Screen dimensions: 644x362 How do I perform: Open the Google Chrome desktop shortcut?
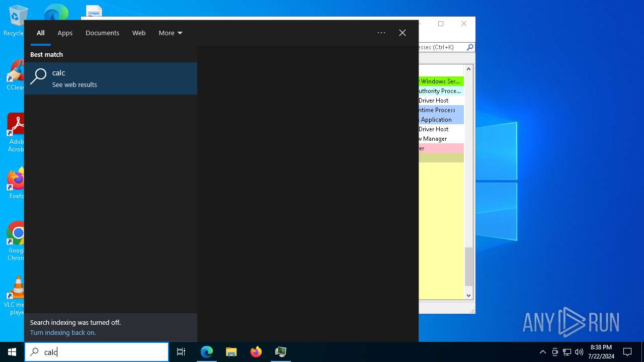pyautogui.click(x=16, y=240)
